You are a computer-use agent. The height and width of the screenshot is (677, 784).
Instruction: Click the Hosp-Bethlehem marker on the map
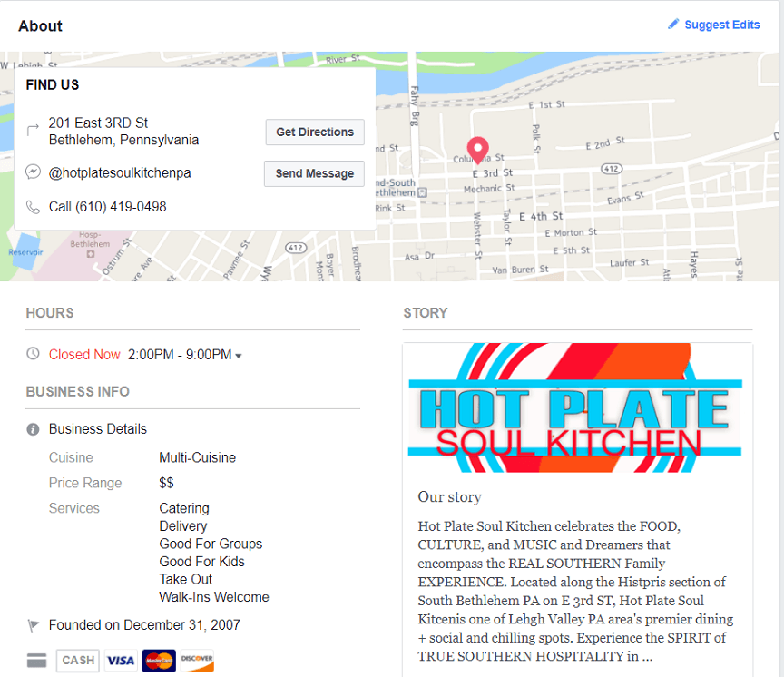(90, 254)
